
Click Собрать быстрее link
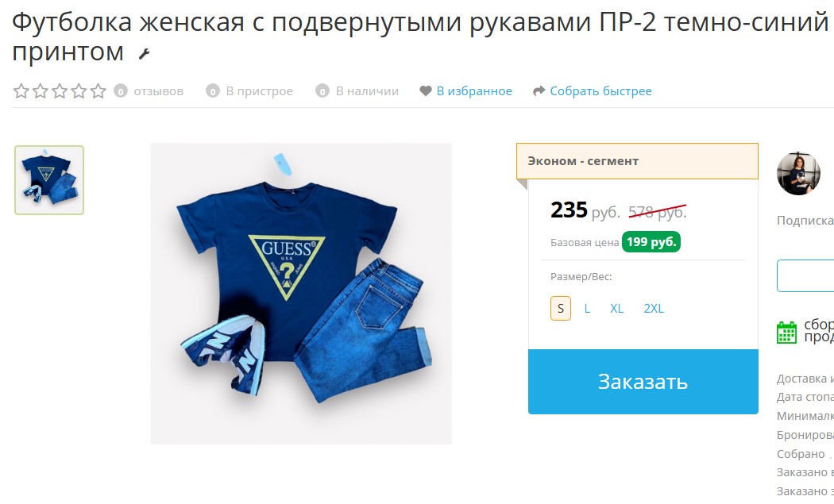[600, 91]
